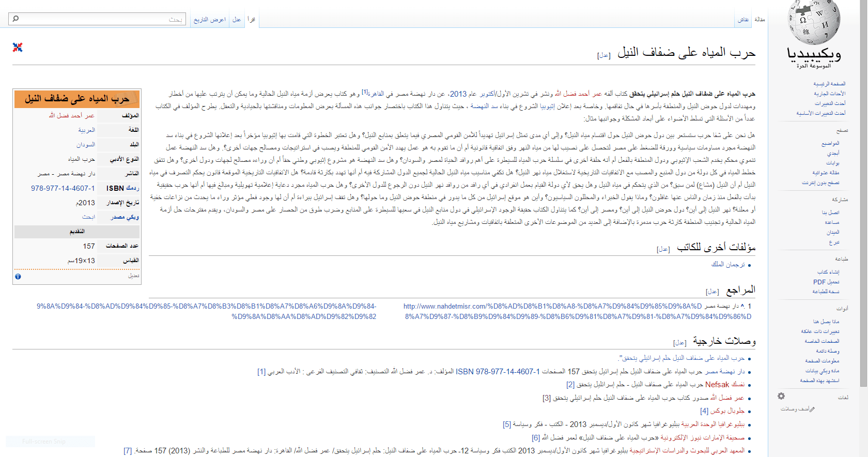Click [عدل] beside المراجع heading
This screenshot has height=457, width=868.
(x=712, y=292)
